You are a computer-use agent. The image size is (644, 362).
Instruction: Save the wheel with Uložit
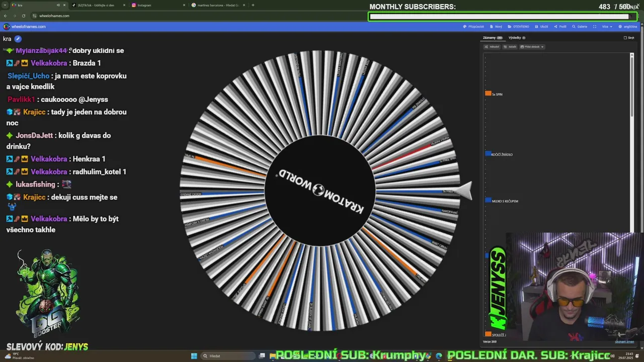pyautogui.click(x=542, y=27)
